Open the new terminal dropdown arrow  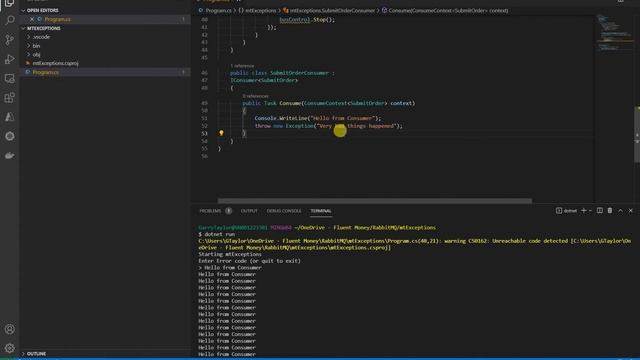pos(591,211)
